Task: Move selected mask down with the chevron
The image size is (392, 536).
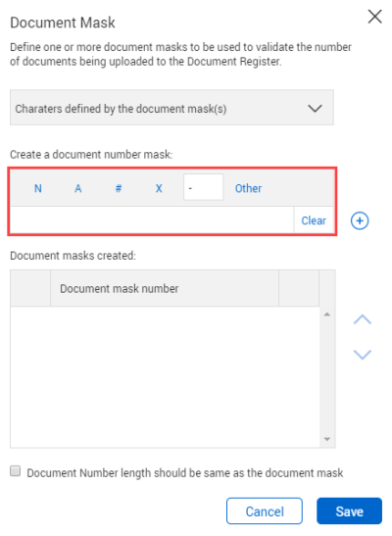Action: point(363,355)
